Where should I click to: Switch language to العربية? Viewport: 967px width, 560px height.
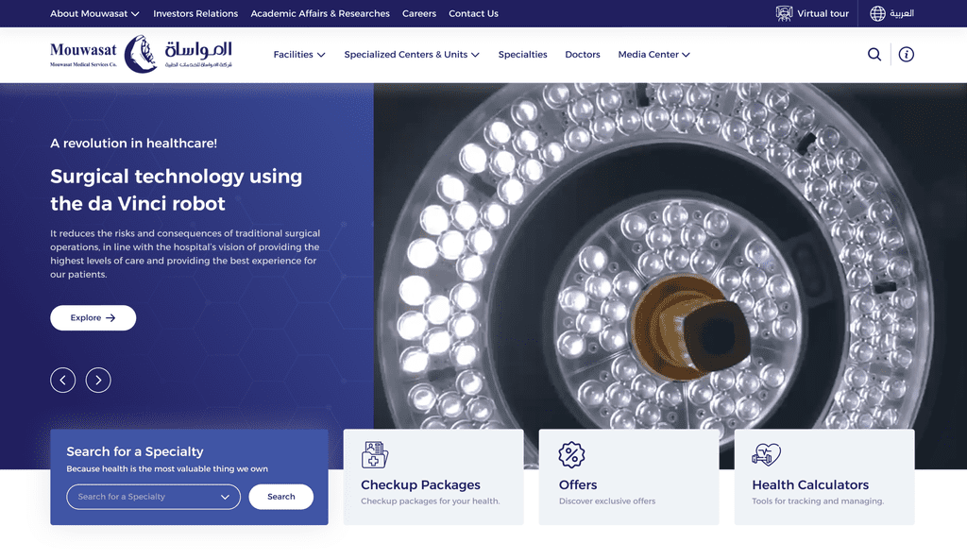902,13
